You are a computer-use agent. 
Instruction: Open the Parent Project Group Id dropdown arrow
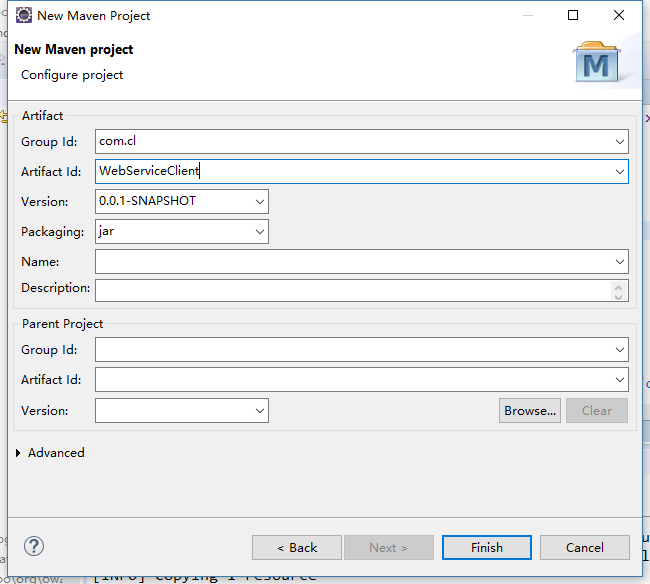click(x=620, y=350)
